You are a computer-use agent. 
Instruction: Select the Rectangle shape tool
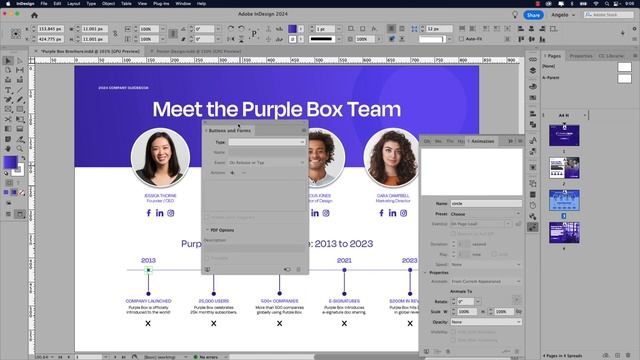coord(20,109)
